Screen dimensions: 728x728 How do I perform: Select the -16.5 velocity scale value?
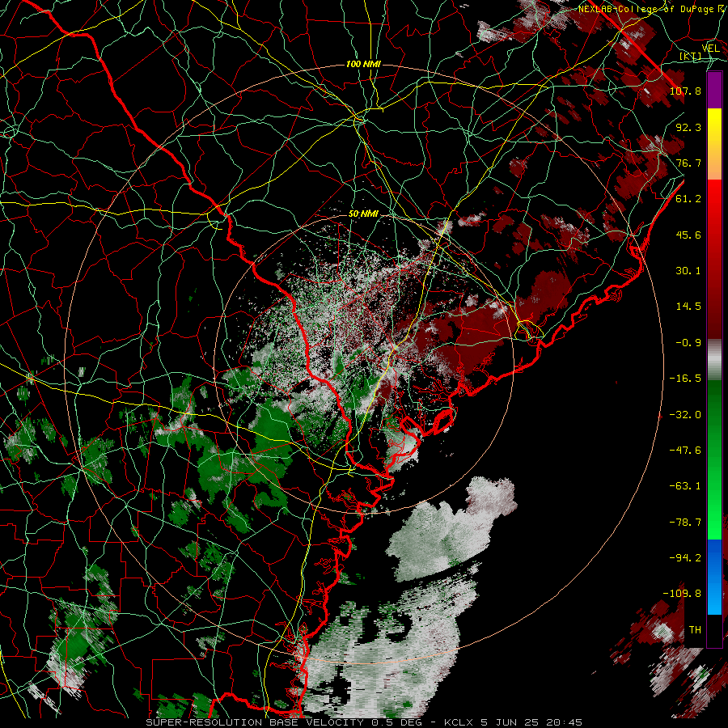685,379
